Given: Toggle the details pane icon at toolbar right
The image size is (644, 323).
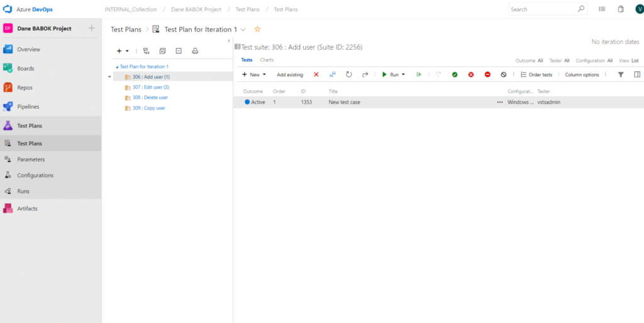Looking at the screenshot, I should pos(637,74).
